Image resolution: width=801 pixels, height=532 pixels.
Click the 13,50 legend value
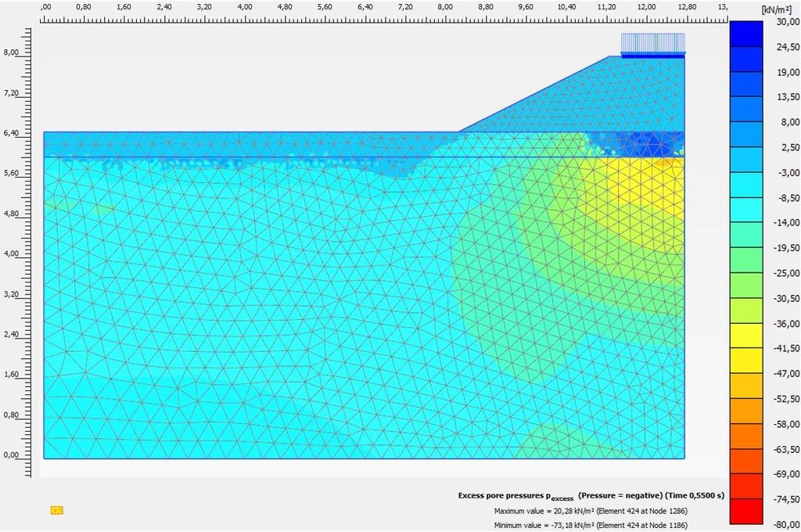click(x=788, y=96)
